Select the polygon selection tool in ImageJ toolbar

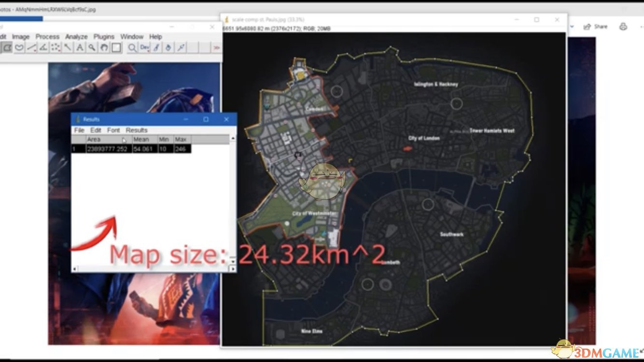pos(7,47)
